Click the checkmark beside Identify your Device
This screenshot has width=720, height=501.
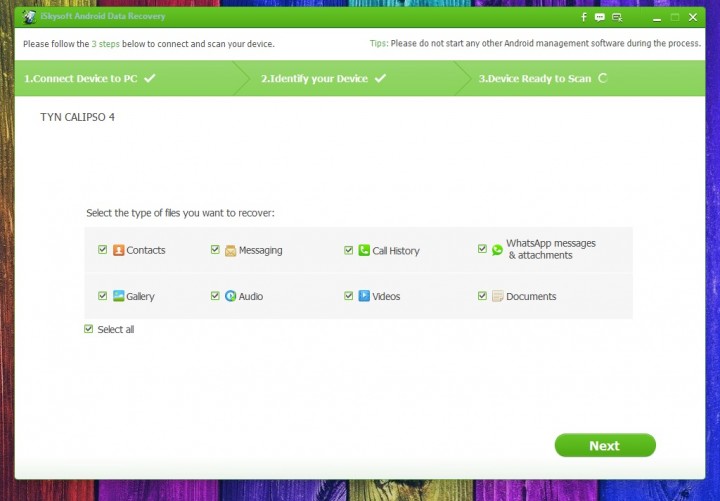tap(380, 78)
